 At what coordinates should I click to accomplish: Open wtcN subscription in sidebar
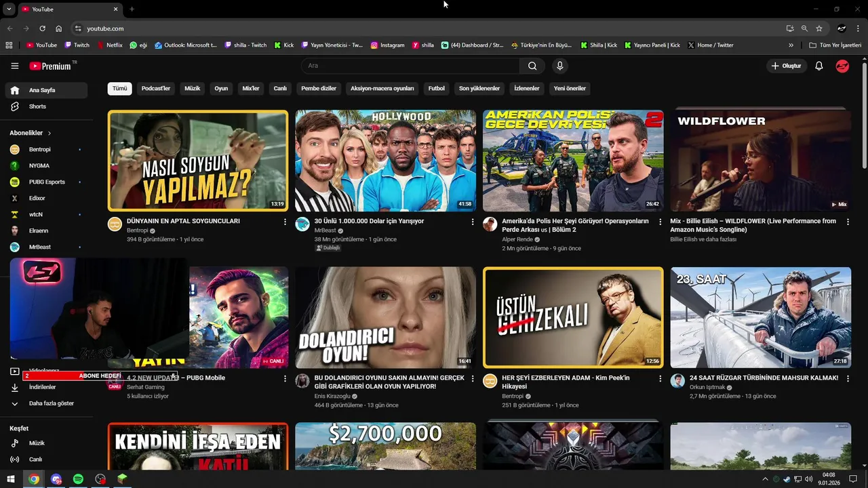(x=46, y=214)
